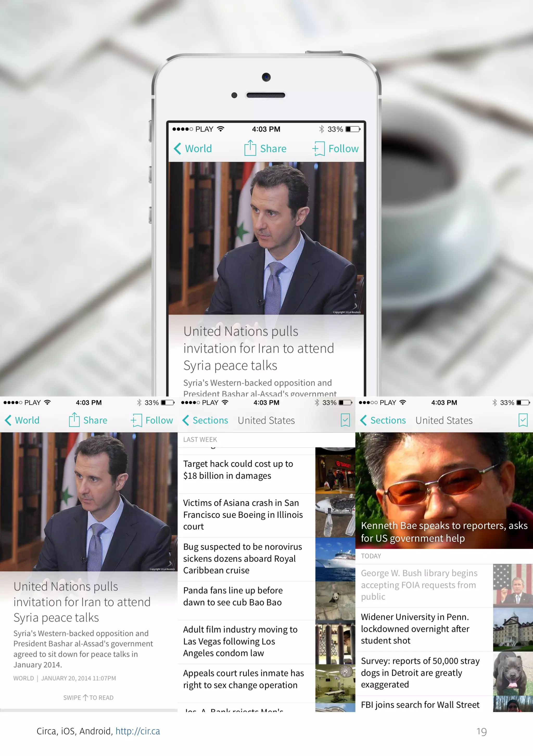Tap the Widener University building thumbnail

[x=513, y=629]
